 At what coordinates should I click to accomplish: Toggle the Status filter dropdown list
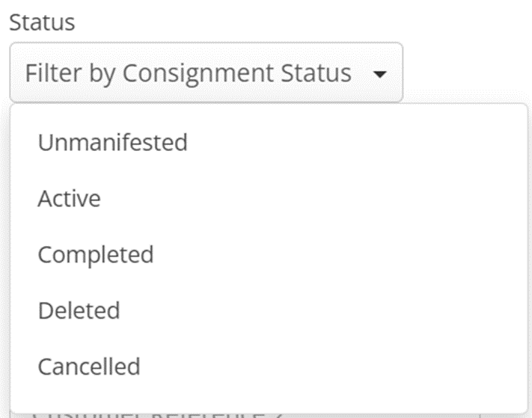pos(206,73)
